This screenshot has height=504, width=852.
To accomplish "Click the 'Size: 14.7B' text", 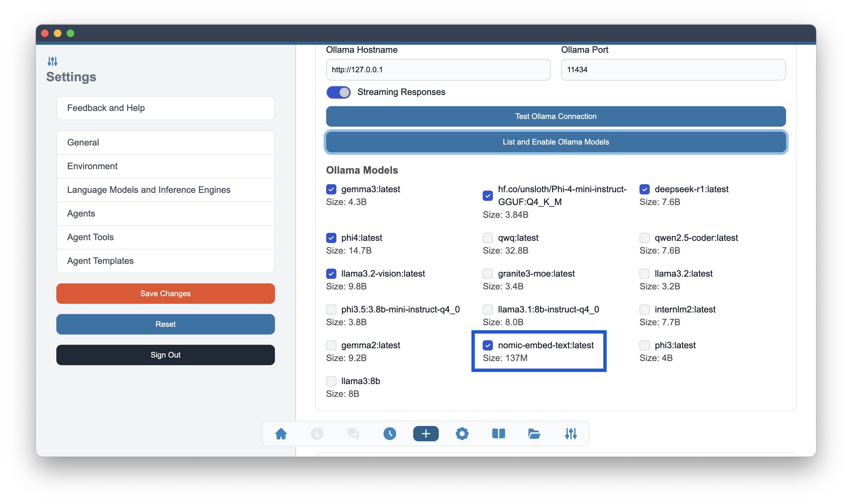I will click(x=349, y=251).
